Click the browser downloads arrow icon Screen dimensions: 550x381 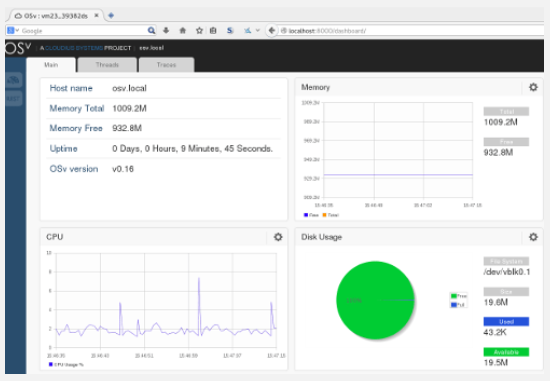[166, 31]
